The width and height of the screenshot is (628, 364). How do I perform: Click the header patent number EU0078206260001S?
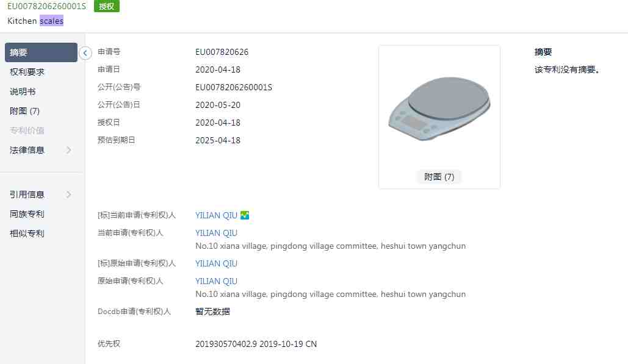click(46, 6)
